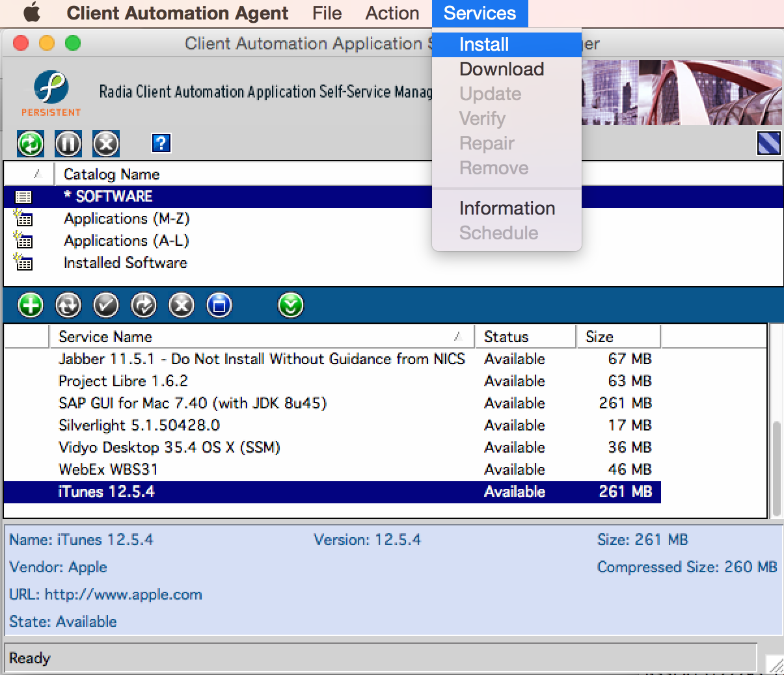
Task: Click the 46 MB size cell
Action: (x=629, y=470)
